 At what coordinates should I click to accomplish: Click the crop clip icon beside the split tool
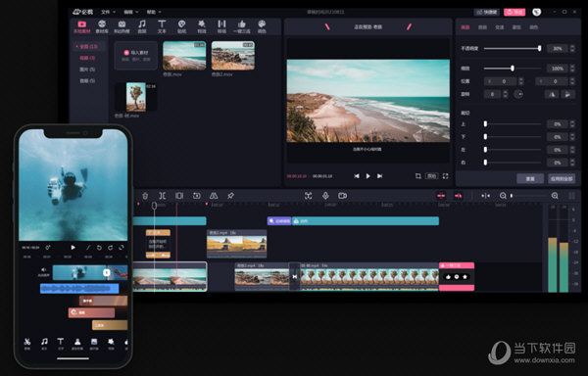[x=179, y=196]
